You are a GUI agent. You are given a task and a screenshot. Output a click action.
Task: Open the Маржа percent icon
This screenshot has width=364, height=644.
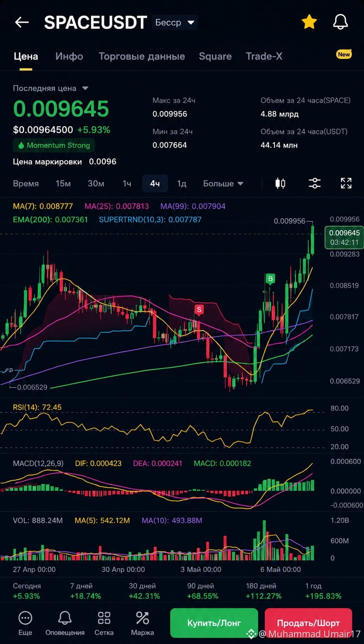coord(142,618)
